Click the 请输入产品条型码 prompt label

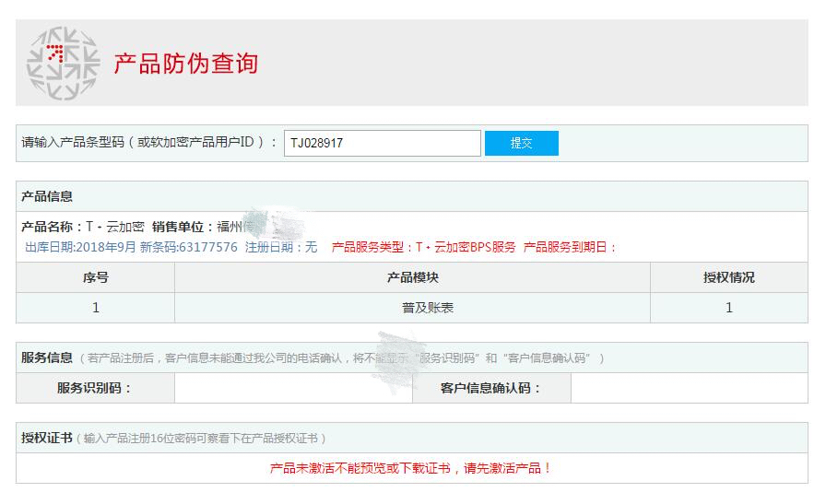(148, 142)
